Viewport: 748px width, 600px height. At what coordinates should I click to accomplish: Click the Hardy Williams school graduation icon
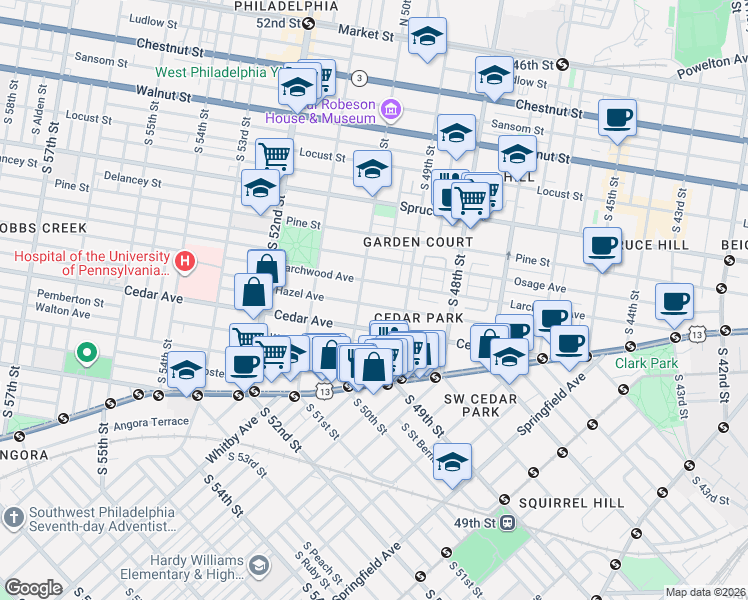coord(260,566)
